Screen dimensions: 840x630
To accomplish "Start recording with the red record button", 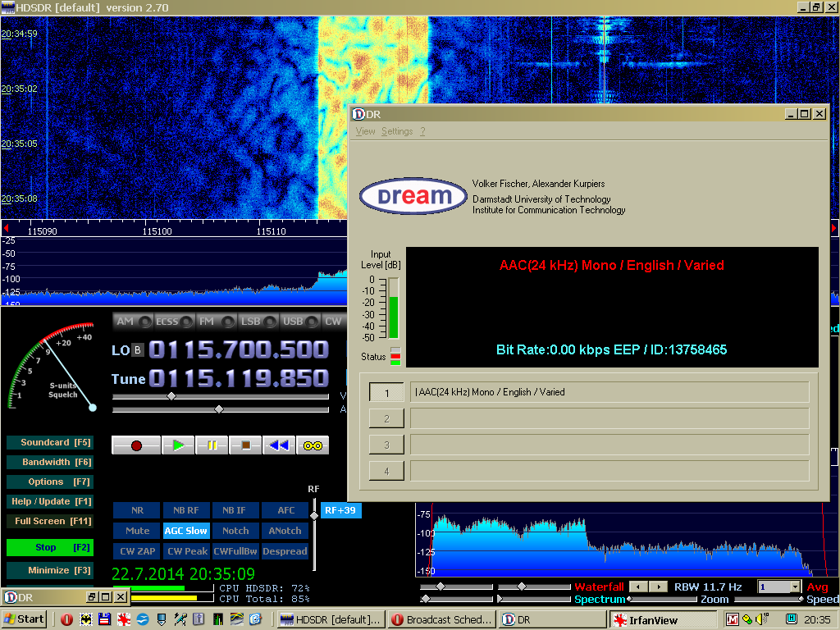I will 136,445.
